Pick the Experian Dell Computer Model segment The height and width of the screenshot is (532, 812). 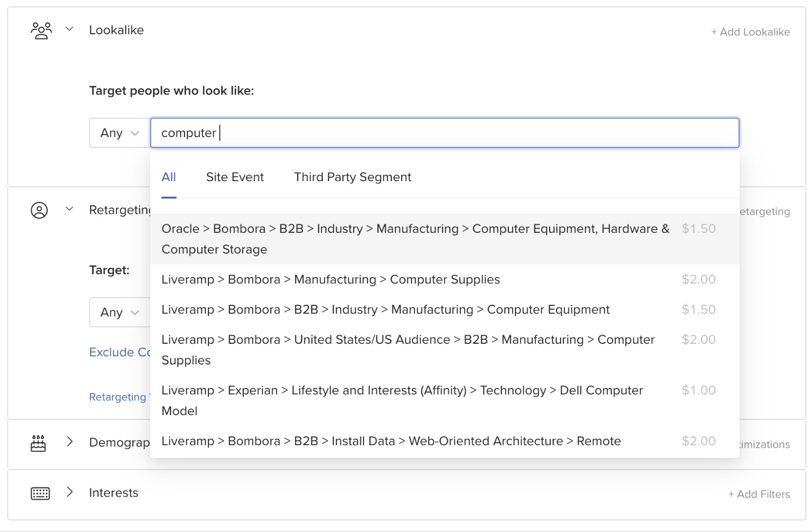pos(402,400)
